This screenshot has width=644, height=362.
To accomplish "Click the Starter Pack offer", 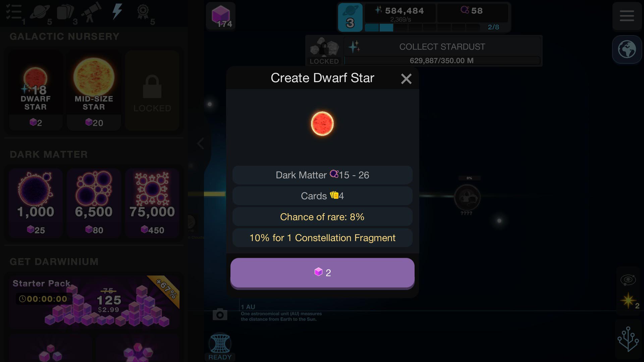I will click(x=94, y=302).
